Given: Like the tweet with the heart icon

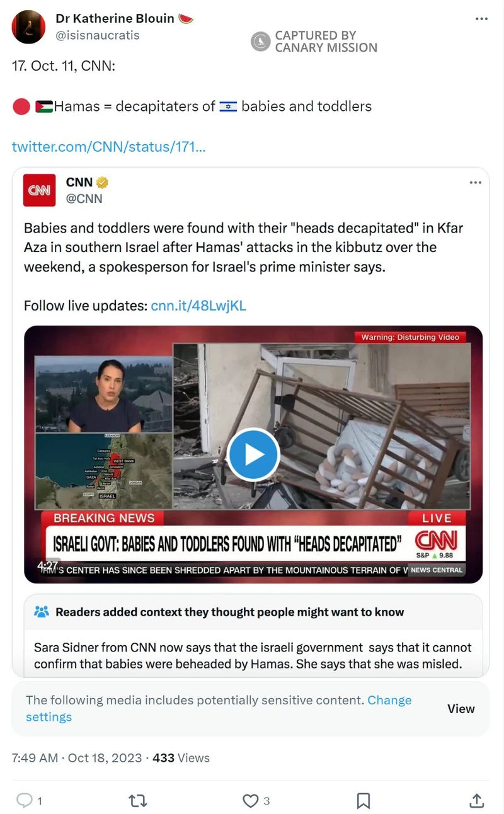Looking at the screenshot, I should coord(250,800).
